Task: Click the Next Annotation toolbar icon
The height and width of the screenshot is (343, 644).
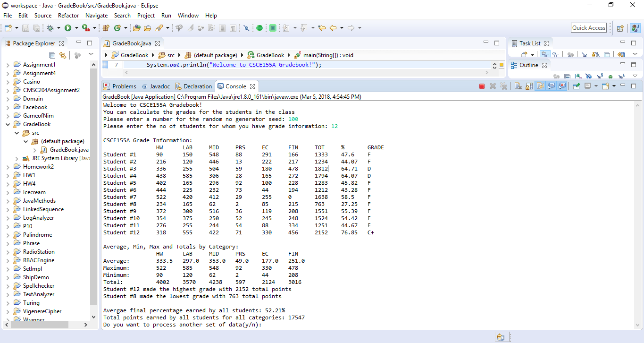Action: point(286,28)
